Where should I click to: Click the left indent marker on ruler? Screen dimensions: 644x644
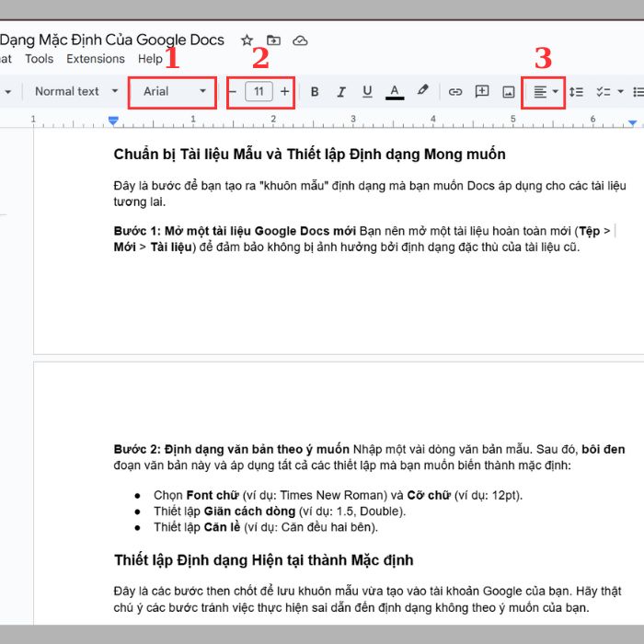point(113,121)
